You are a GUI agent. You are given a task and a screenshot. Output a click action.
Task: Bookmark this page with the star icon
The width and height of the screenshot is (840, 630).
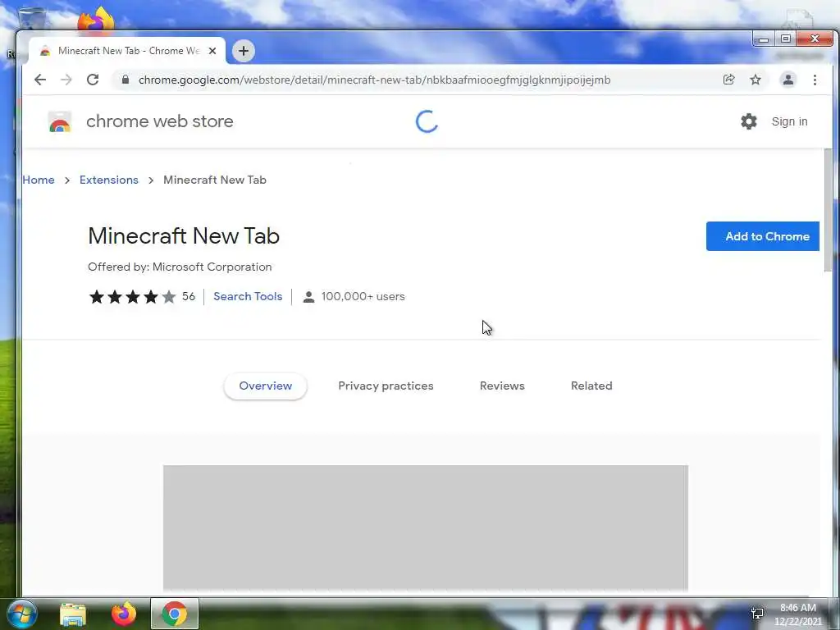point(756,80)
